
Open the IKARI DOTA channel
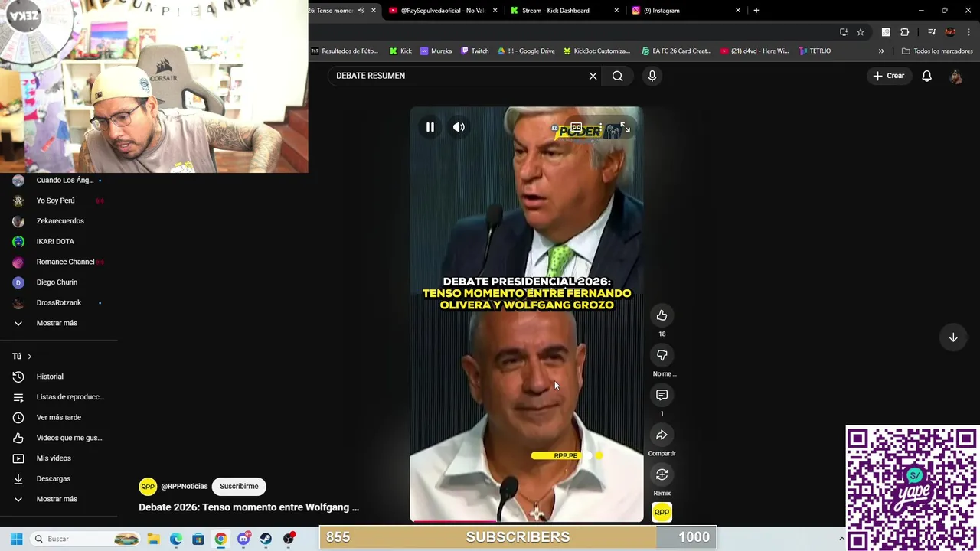[x=58, y=241]
